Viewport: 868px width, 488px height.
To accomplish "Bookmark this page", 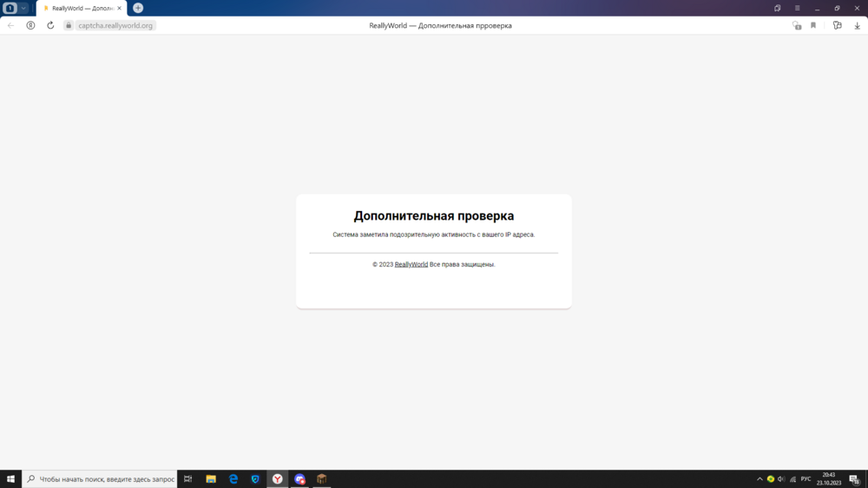I will (813, 25).
